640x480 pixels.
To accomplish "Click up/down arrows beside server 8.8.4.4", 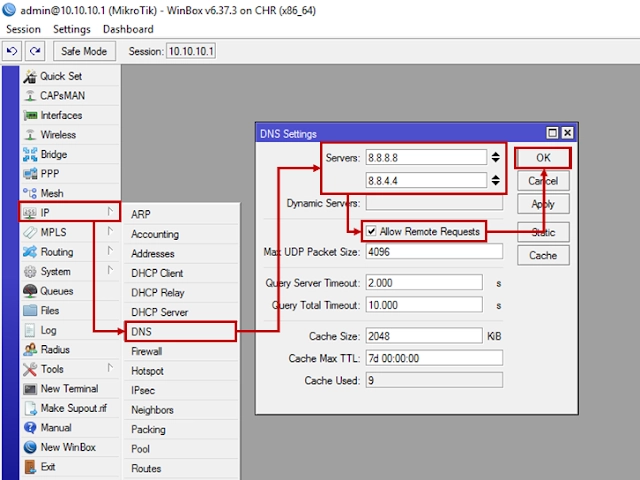I will pyautogui.click(x=496, y=180).
